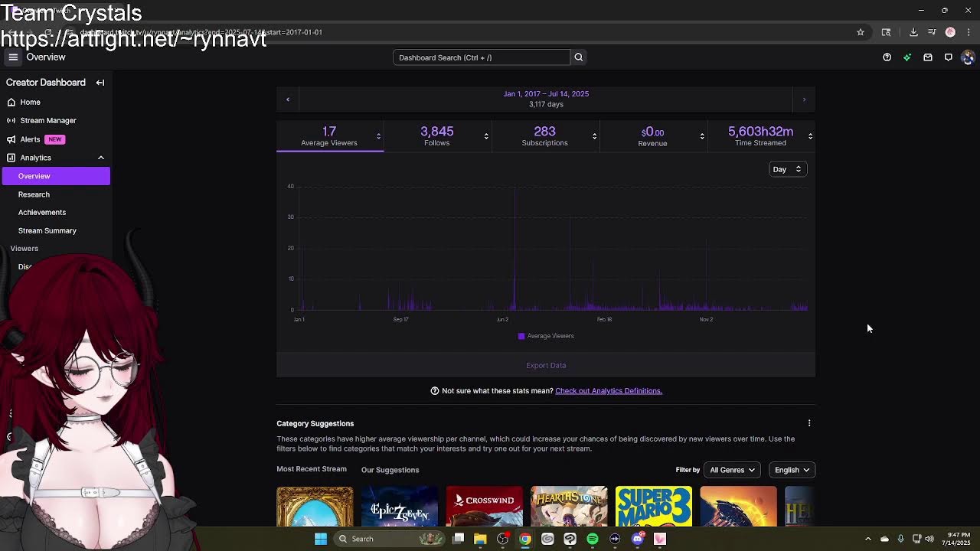
Task: Open the Crosswind category thumbnail
Action: pos(484,507)
